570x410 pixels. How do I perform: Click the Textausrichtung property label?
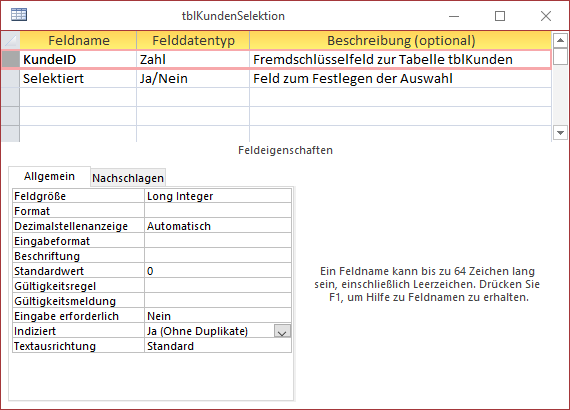tap(79, 346)
